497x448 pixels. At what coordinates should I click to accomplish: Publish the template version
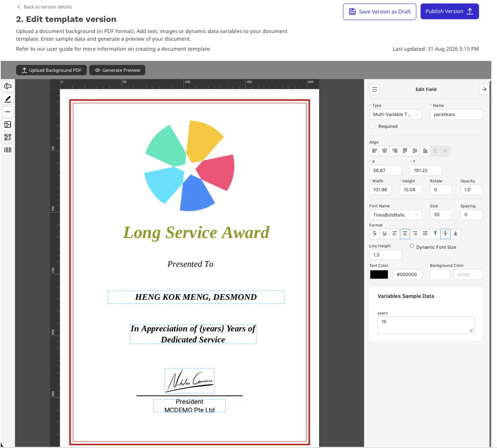[450, 11]
